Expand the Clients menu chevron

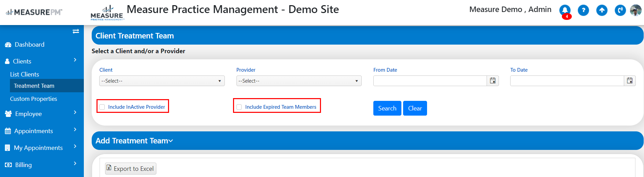click(x=75, y=60)
